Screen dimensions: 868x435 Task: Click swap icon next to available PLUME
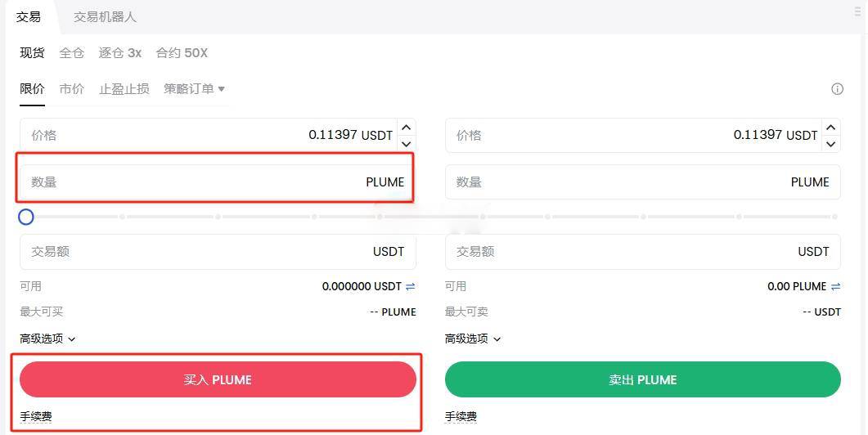835,287
